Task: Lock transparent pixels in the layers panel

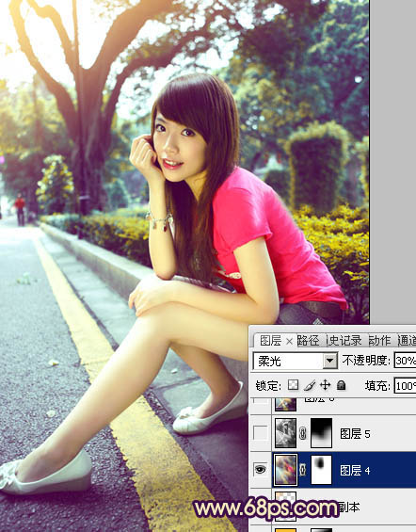Action: pyautogui.click(x=293, y=385)
